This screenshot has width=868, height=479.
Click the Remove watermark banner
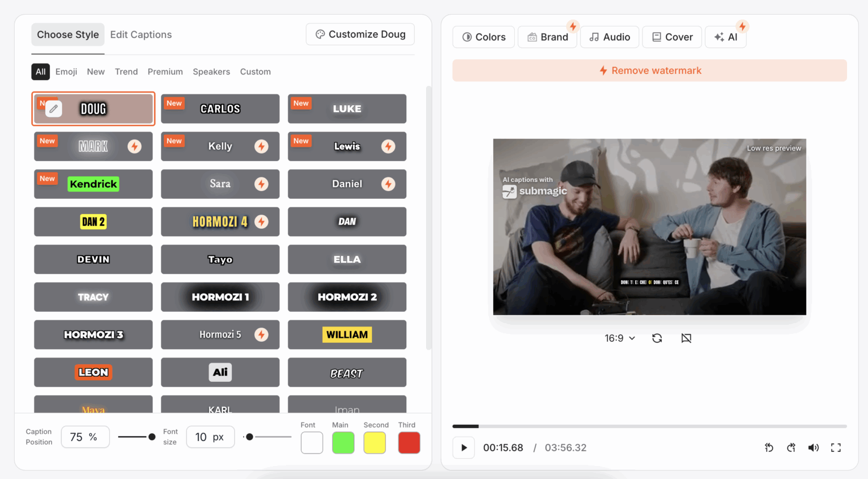(649, 71)
